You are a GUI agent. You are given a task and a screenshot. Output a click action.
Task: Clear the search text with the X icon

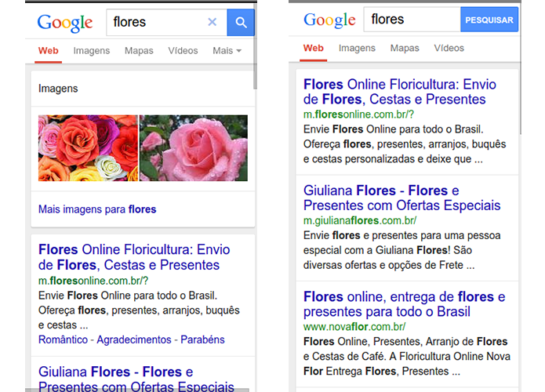tap(212, 22)
